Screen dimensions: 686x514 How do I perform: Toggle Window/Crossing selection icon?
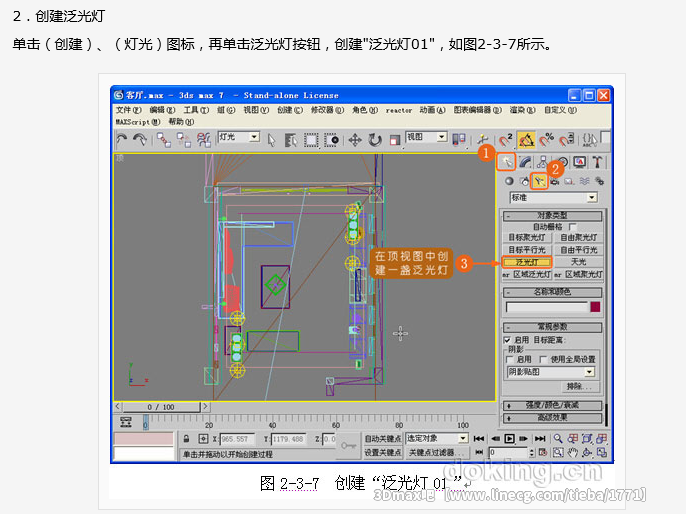pyautogui.click(x=332, y=140)
